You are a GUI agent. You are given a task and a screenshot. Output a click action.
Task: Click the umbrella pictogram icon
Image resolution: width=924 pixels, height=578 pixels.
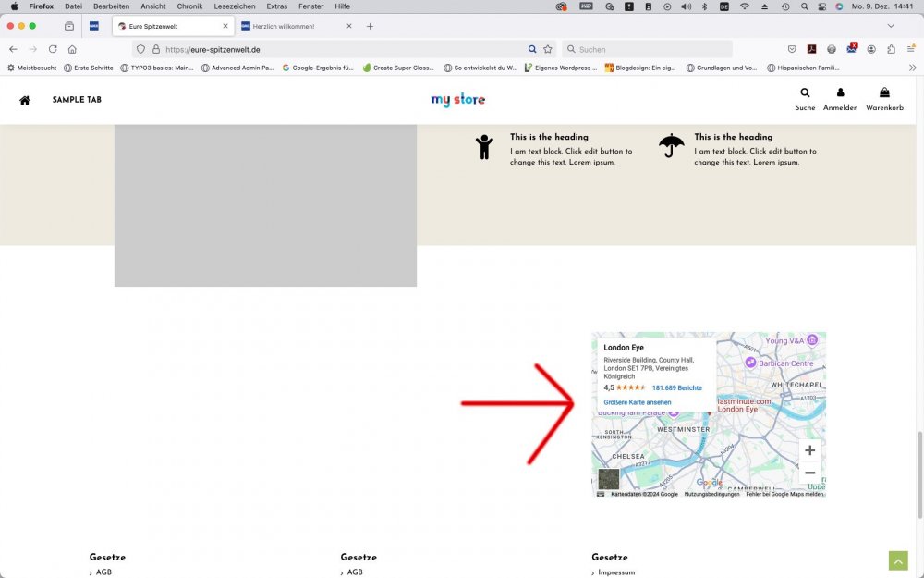pos(671,144)
